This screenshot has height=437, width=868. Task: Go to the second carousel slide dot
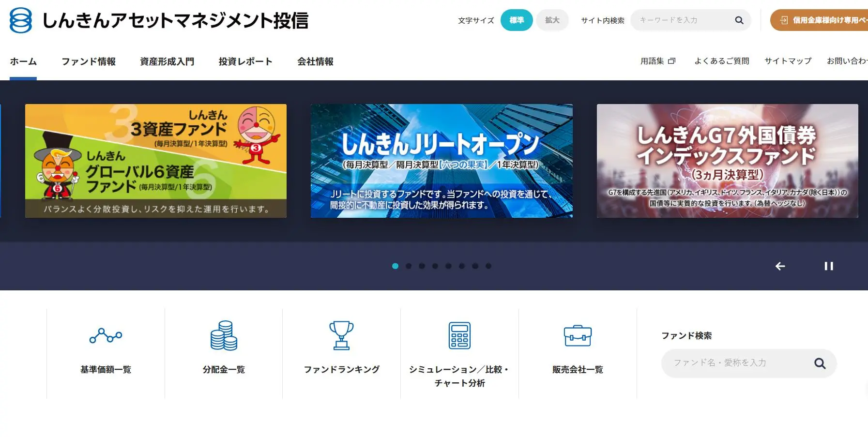409,266
